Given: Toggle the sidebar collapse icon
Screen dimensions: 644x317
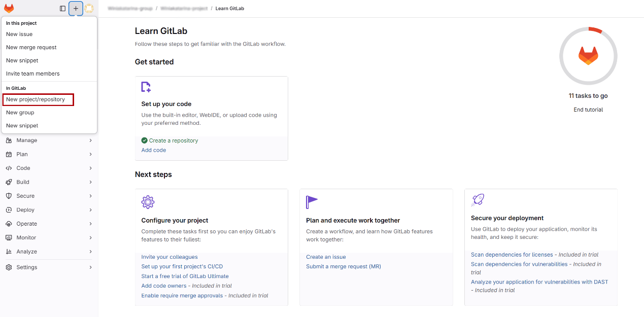Looking at the screenshot, I should [x=62, y=9].
